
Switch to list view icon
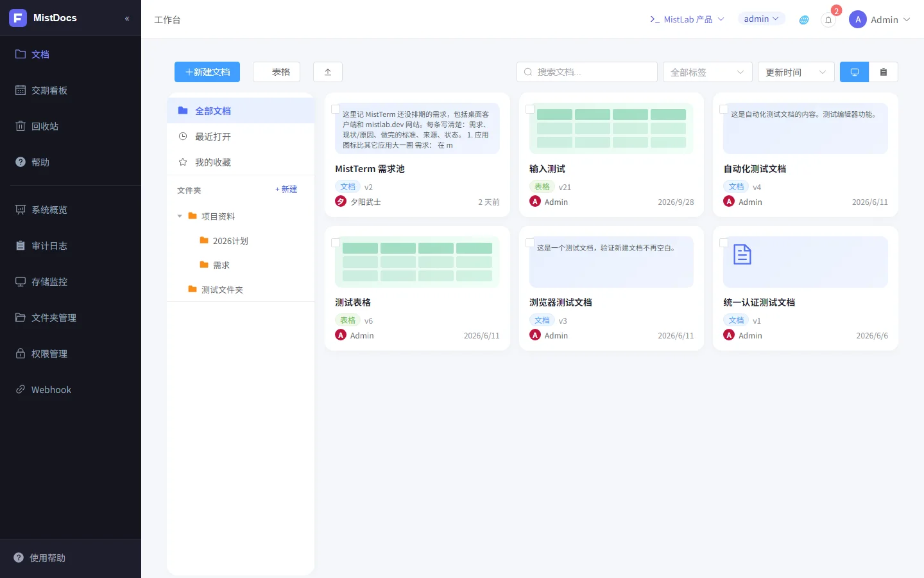click(884, 72)
